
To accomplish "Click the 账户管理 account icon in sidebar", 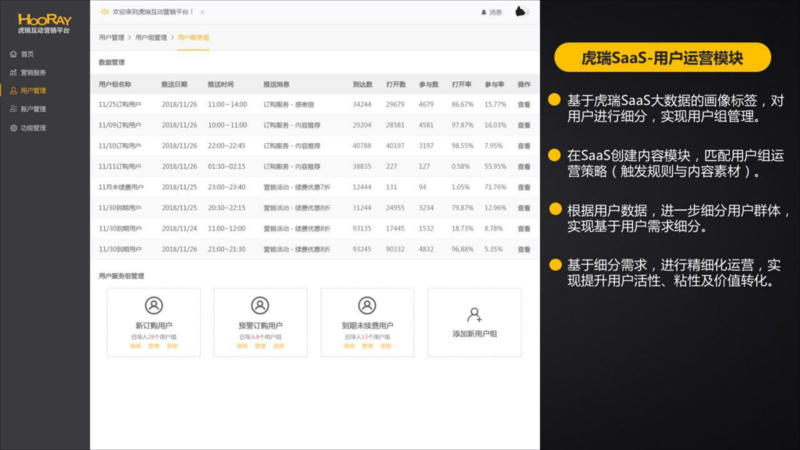I will pos(13,109).
